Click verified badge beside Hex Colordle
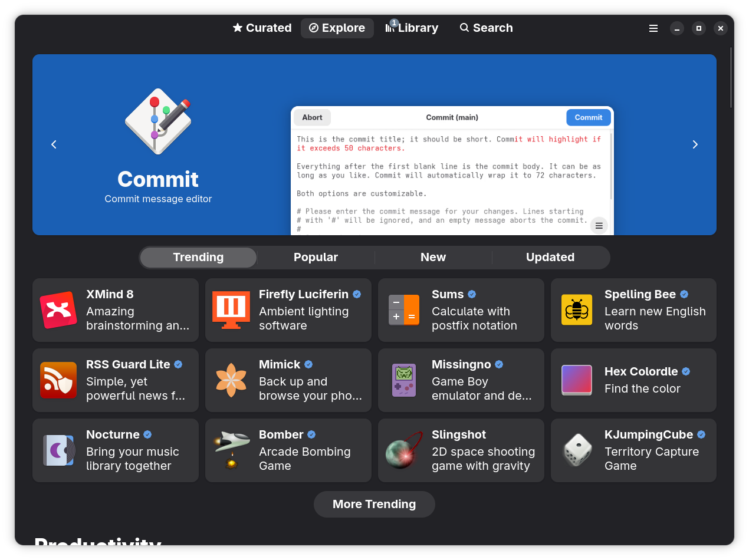 (686, 371)
